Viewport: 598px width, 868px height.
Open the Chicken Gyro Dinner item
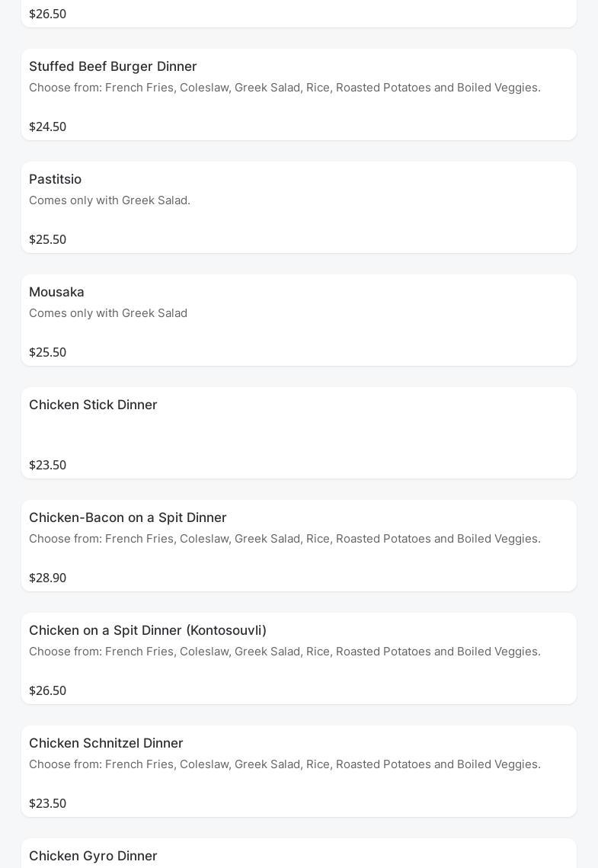pyautogui.click(x=93, y=856)
